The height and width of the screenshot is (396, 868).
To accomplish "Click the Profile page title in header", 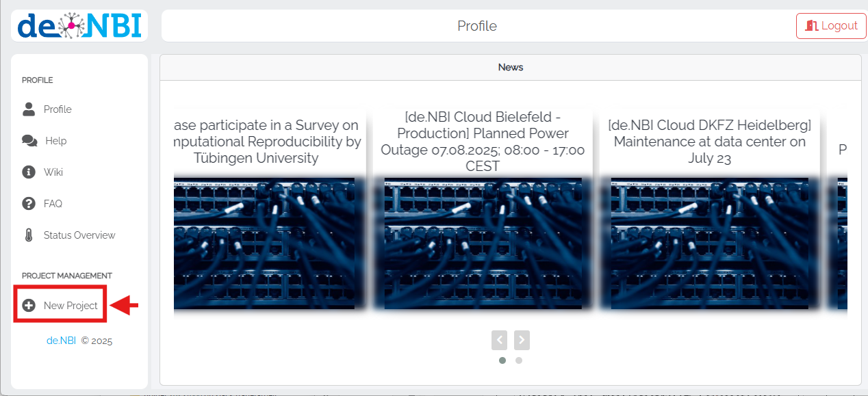I will coord(477,26).
